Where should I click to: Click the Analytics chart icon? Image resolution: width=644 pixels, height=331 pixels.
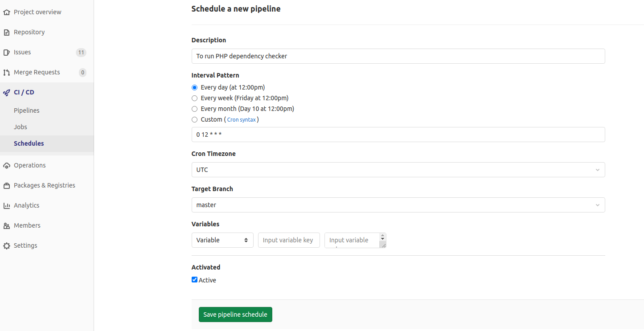tap(6, 205)
